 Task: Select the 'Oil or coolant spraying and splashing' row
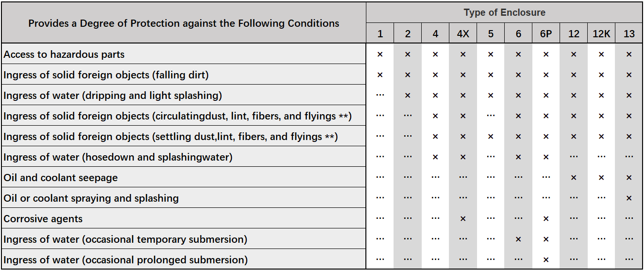point(91,198)
